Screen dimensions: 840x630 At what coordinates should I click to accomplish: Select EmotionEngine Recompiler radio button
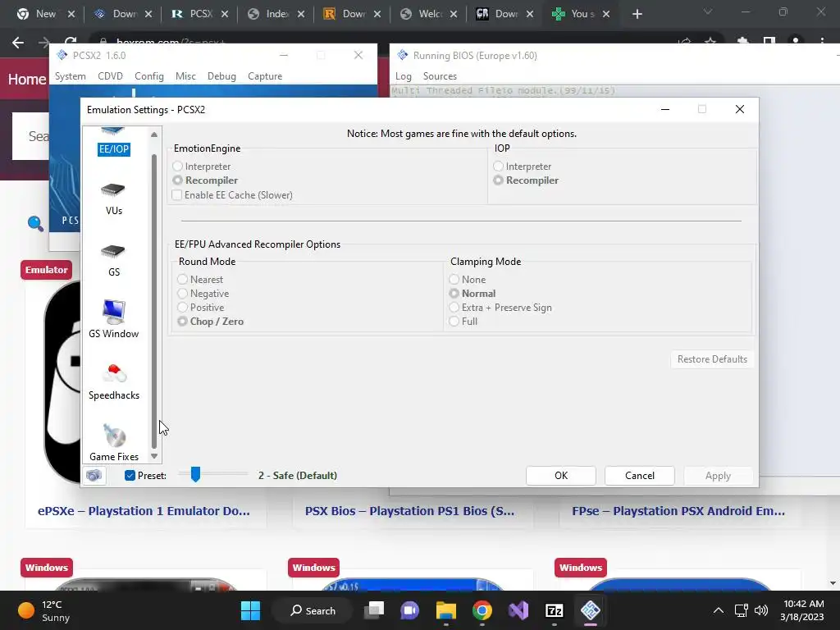pyautogui.click(x=177, y=180)
